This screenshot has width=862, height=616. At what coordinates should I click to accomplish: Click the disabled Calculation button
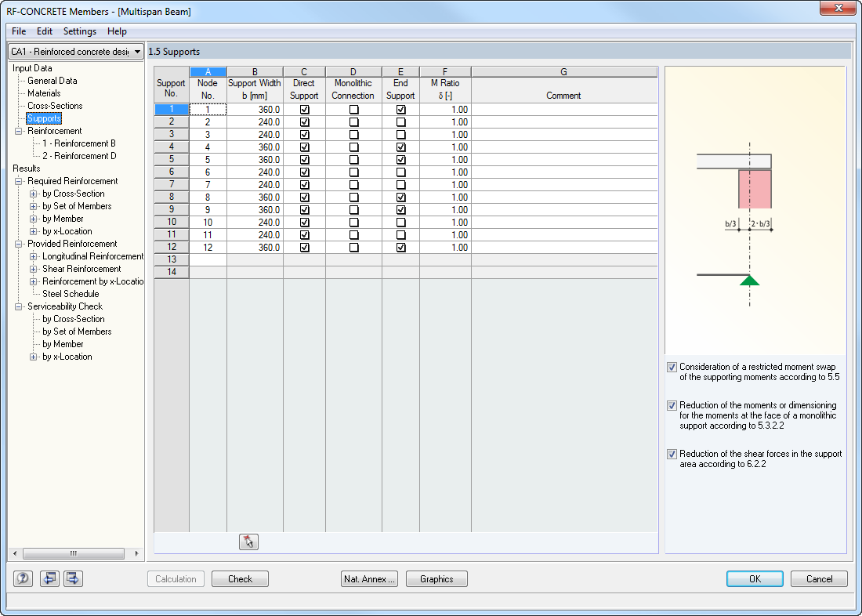(x=176, y=578)
